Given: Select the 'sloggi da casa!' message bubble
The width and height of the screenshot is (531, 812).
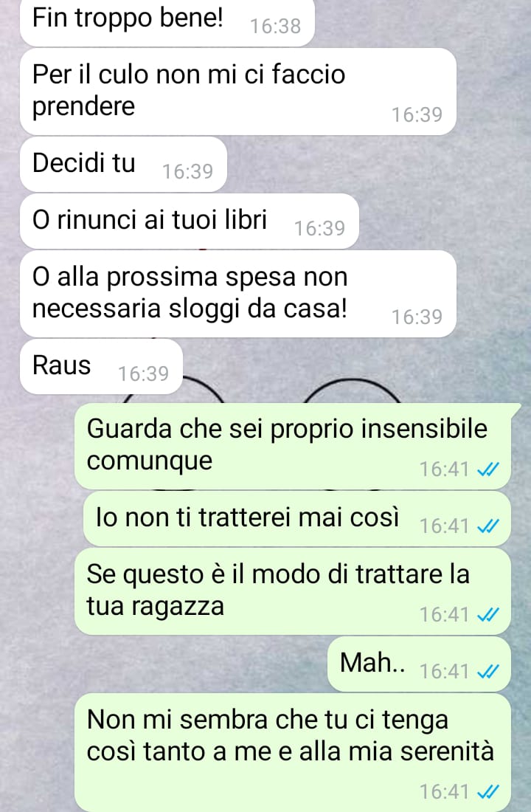Looking at the screenshot, I should [238, 294].
